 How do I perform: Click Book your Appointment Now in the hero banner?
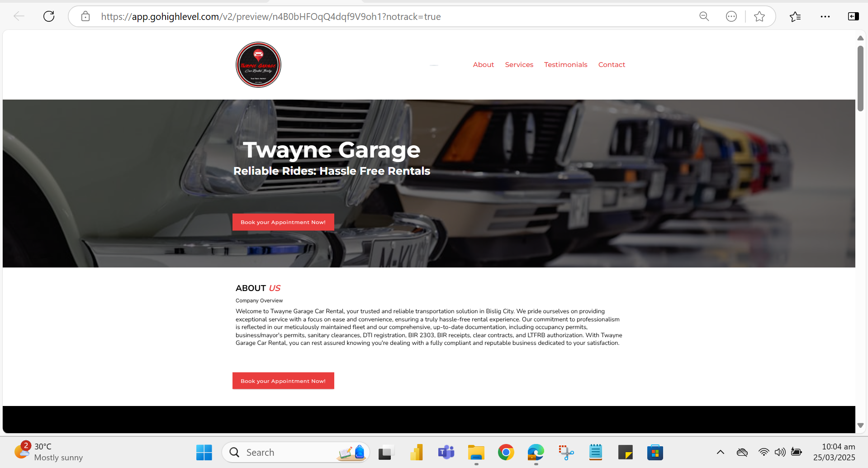pyautogui.click(x=283, y=222)
